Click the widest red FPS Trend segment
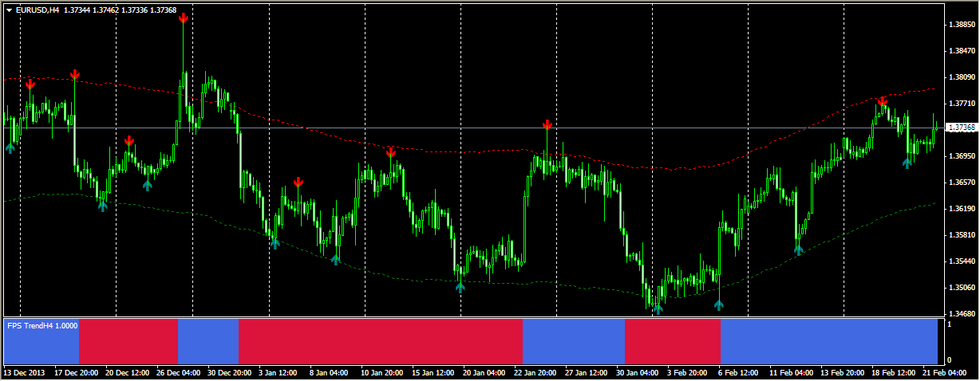 381,341
